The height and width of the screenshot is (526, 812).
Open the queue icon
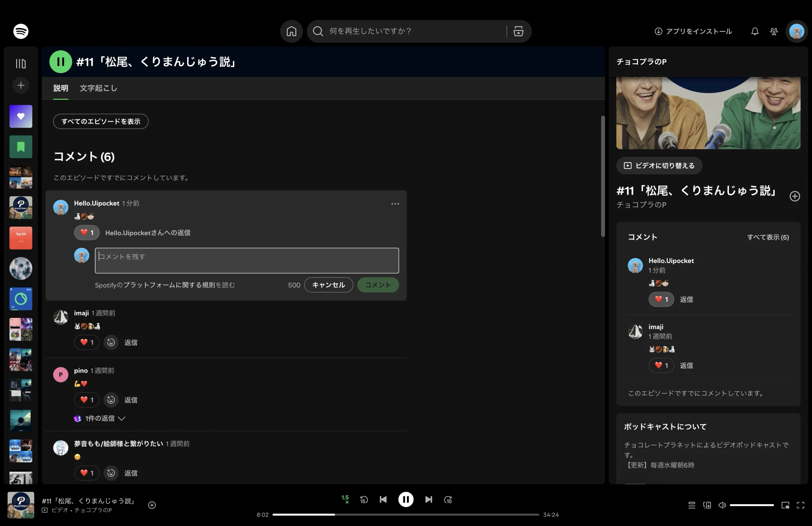click(x=691, y=505)
